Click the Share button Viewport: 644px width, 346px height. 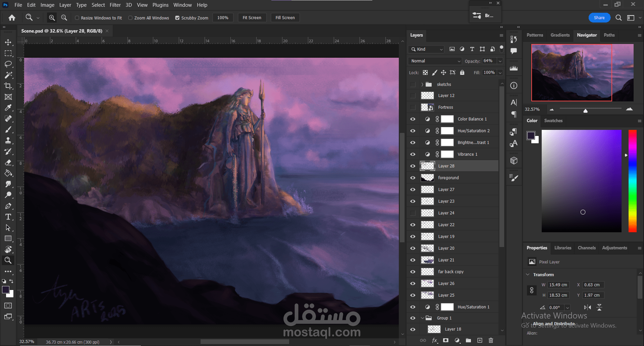pyautogui.click(x=599, y=18)
